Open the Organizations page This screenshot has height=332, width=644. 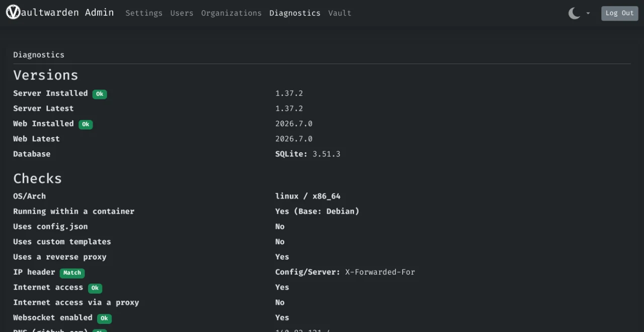tap(231, 13)
